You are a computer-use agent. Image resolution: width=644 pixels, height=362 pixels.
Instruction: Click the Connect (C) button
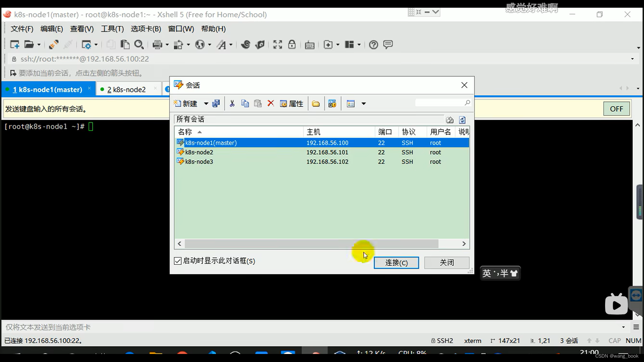(396, 263)
